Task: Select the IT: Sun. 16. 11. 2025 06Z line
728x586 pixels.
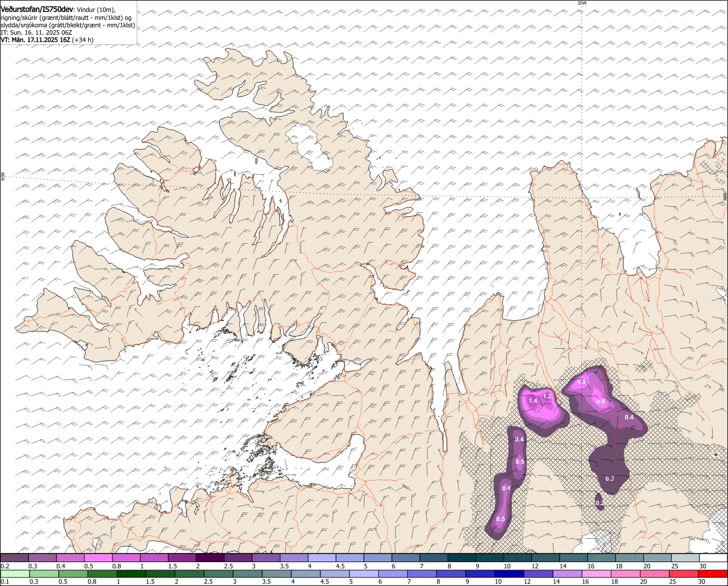Action: [36, 32]
